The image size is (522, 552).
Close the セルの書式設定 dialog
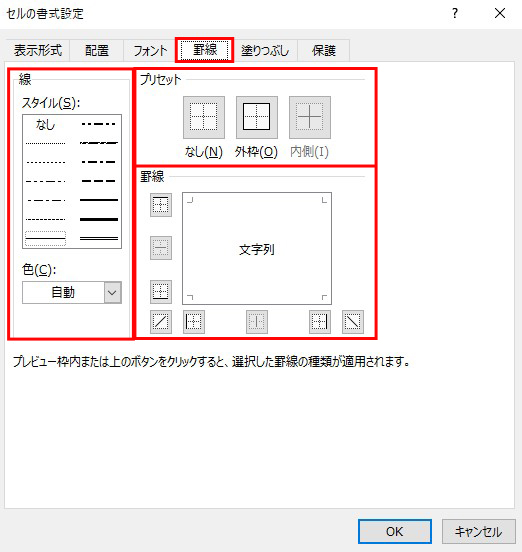click(500, 13)
